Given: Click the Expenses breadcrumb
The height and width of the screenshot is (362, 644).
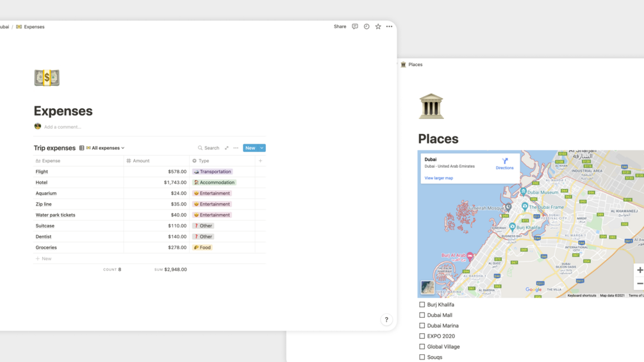Looking at the screenshot, I should [30, 27].
